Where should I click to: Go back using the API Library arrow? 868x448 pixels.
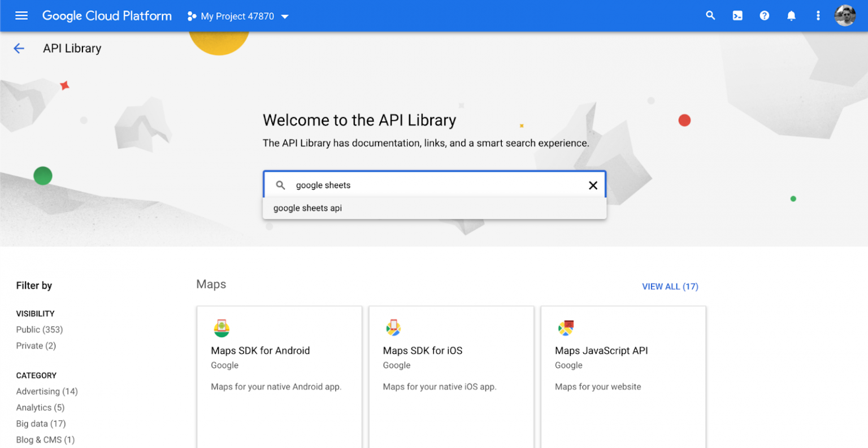pos(19,49)
